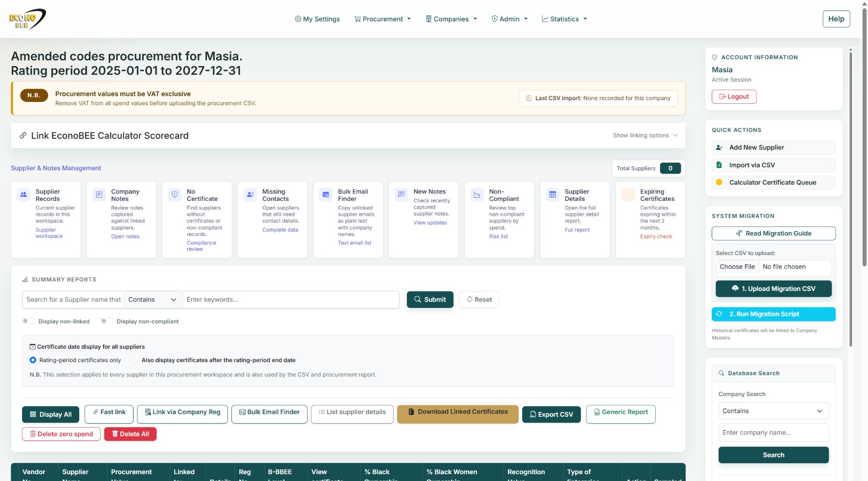Click the Account Information shield icon
This screenshot has height=481, width=868.
point(714,57)
